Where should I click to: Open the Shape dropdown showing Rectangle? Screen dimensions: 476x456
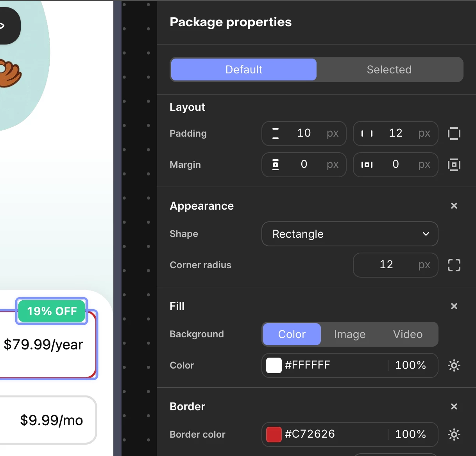tap(350, 234)
